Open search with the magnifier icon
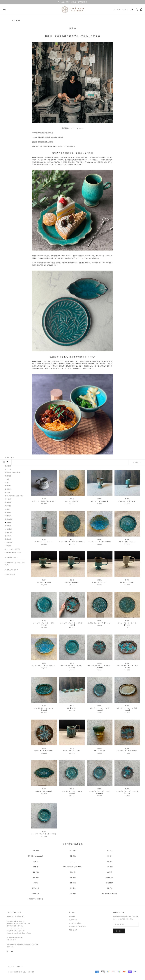 coord(137,10)
